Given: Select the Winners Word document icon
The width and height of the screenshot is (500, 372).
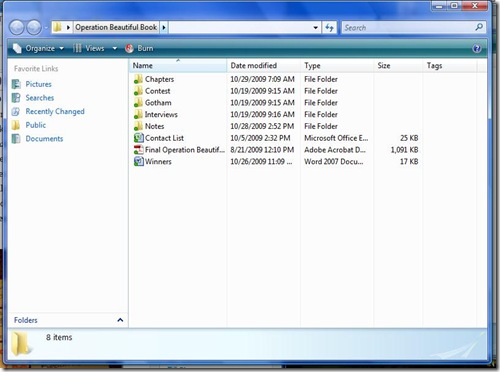Looking at the screenshot, I should 138,161.
